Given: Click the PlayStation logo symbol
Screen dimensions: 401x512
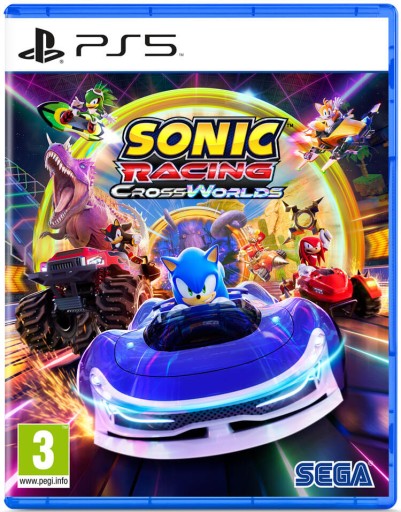Looking at the screenshot, I should tap(41, 45).
